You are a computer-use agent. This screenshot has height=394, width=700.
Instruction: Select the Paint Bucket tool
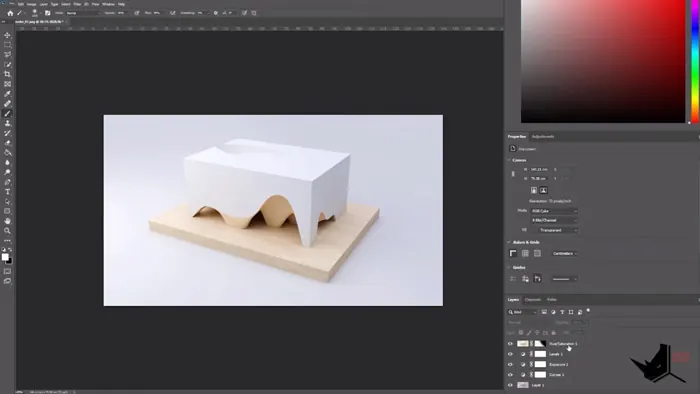coord(7,153)
